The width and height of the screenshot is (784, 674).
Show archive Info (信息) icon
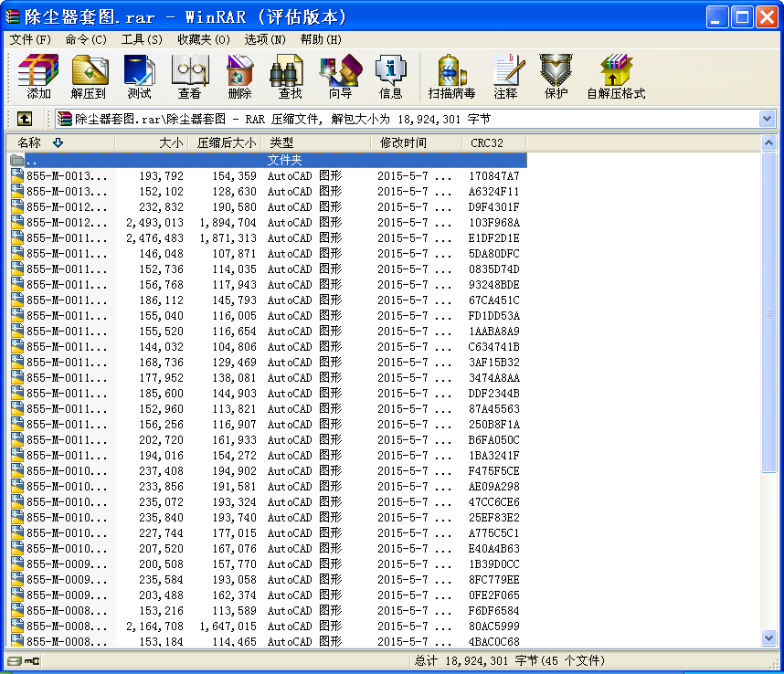(x=390, y=77)
